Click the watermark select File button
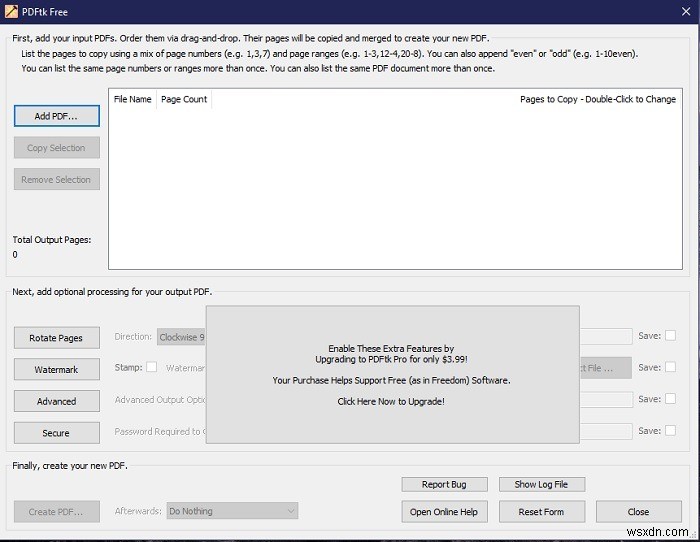The image size is (700, 542). point(606,368)
